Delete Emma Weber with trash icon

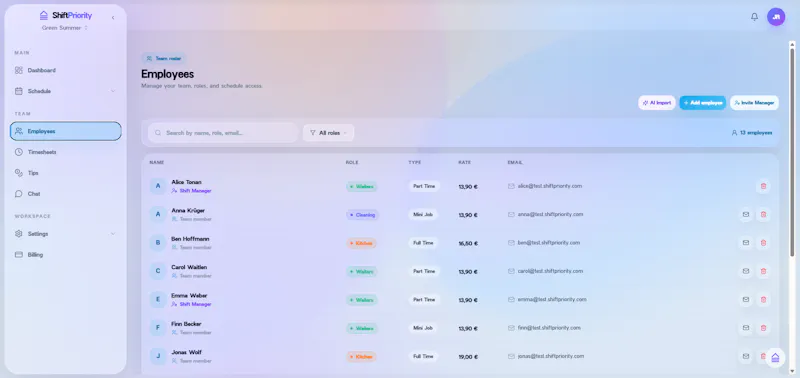pyautogui.click(x=763, y=299)
